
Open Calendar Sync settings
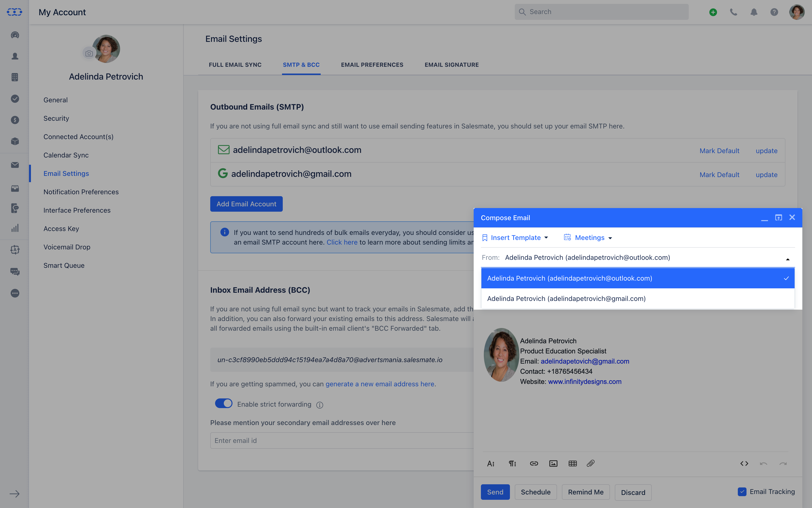[x=66, y=155]
